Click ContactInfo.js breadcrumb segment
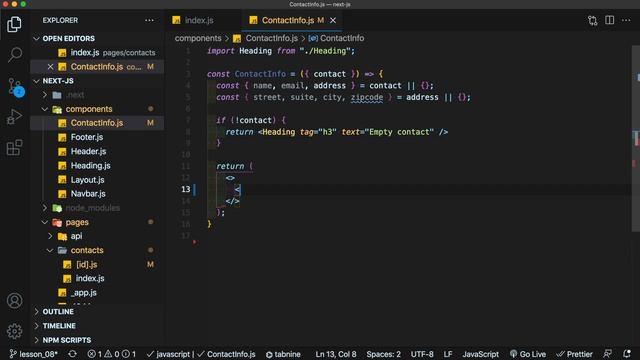 [x=271, y=38]
